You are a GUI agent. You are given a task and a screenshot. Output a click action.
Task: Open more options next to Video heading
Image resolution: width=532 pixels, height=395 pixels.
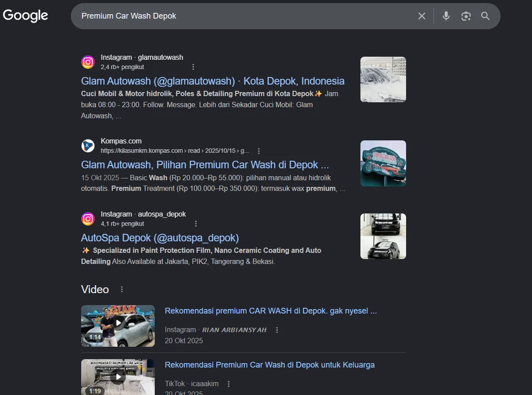tap(122, 289)
